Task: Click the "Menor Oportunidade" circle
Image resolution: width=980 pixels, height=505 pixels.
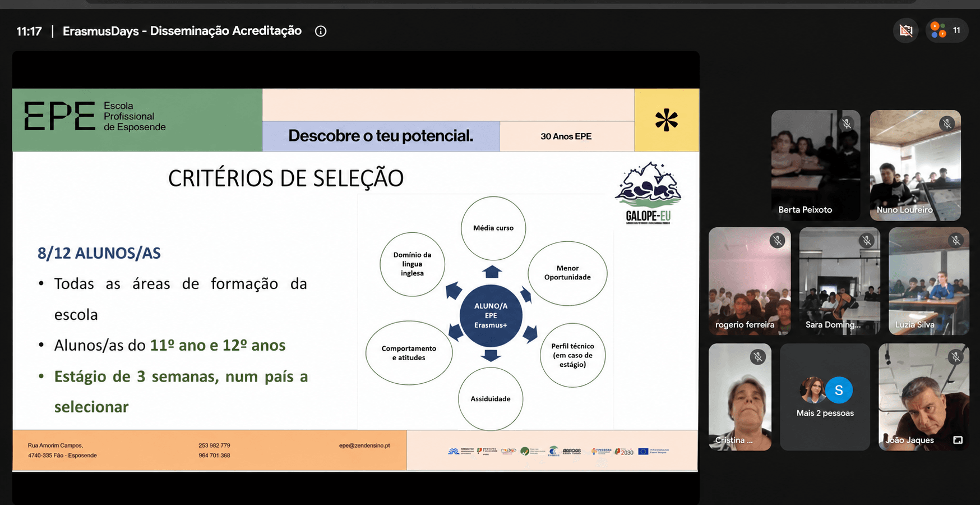Action: click(567, 273)
